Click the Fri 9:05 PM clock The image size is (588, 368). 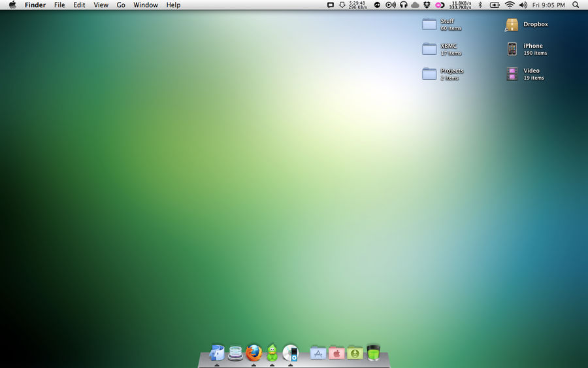548,5
